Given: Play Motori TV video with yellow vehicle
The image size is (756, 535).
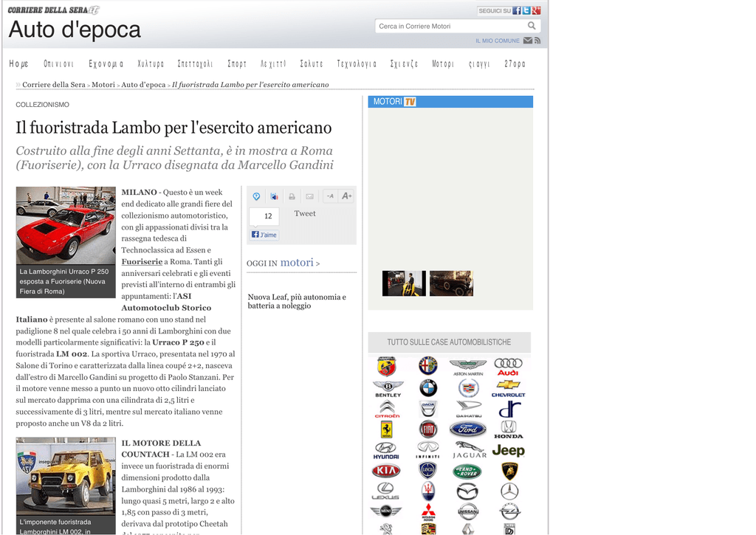Looking at the screenshot, I should click(404, 283).
